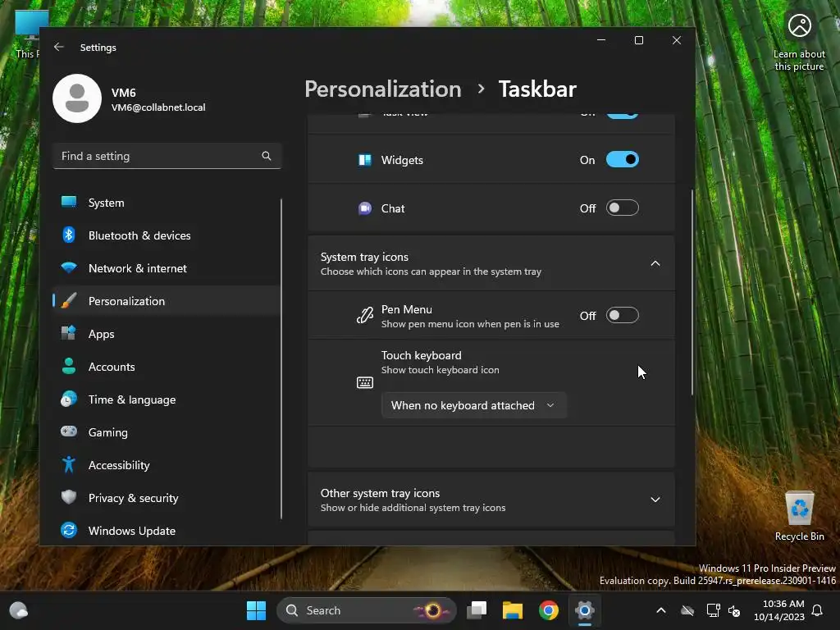Open the weather widget on taskbar
The image size is (840, 630).
pos(19,610)
